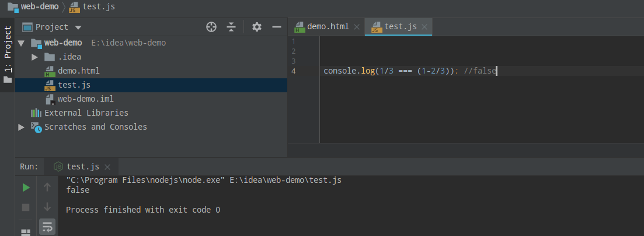Toggle the 1: Project side tool window
This screenshot has width=644, height=236.
click(x=8, y=55)
